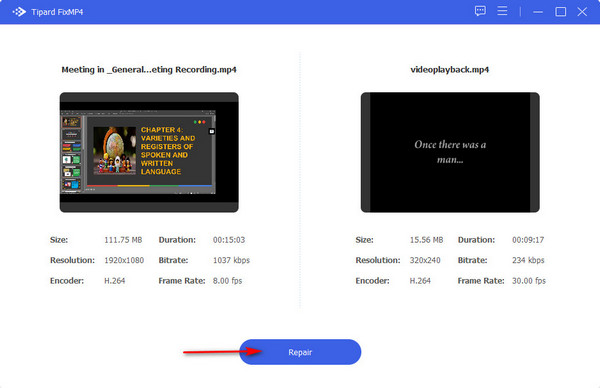Click the Meeting in _General Recording.mp4 filename
This screenshot has height=388, width=600.
pyautogui.click(x=149, y=70)
